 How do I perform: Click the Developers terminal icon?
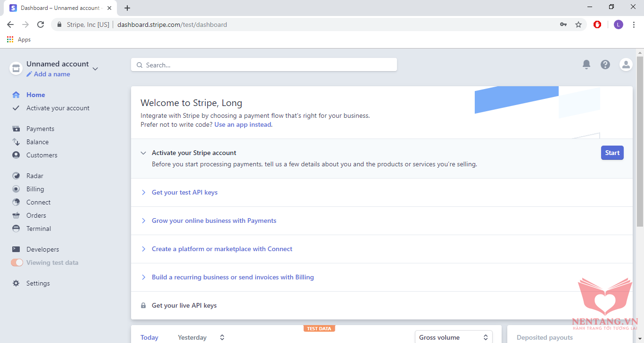pos(16,249)
